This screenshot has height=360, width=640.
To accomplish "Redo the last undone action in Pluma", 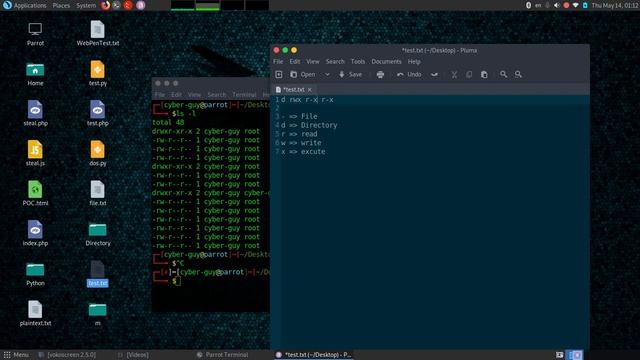I will tap(434, 74).
